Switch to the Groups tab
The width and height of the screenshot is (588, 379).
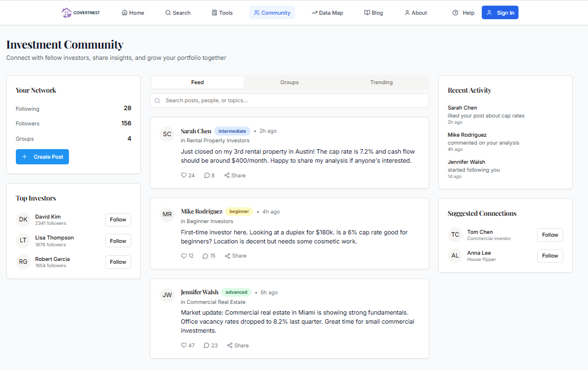289,82
